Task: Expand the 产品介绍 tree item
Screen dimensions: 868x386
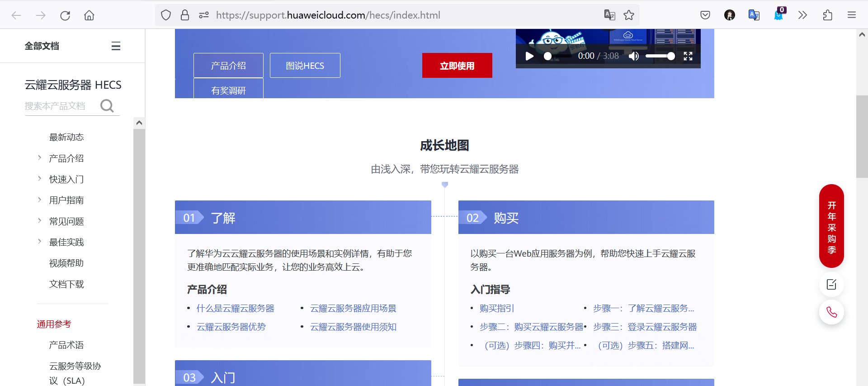Action: click(x=40, y=158)
